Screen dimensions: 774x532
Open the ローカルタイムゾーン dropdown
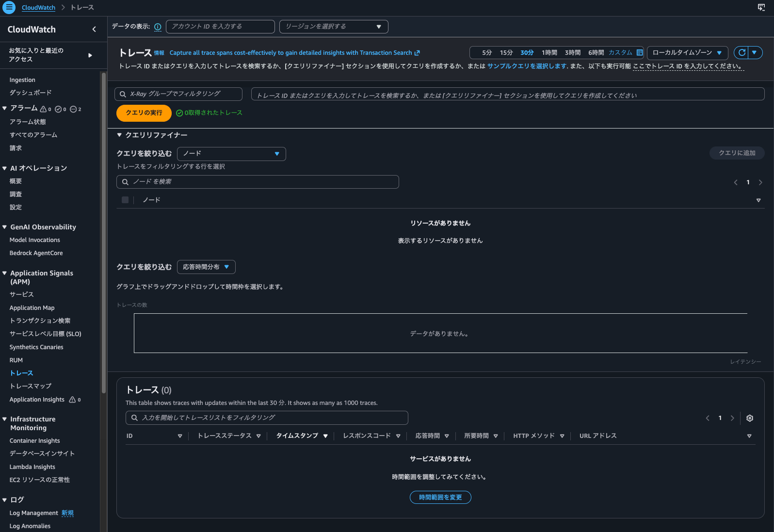(687, 52)
